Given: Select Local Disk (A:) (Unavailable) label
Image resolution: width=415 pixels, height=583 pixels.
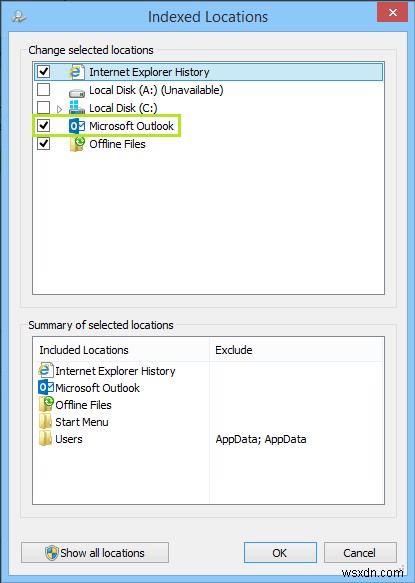Looking at the screenshot, I should pyautogui.click(x=156, y=90).
